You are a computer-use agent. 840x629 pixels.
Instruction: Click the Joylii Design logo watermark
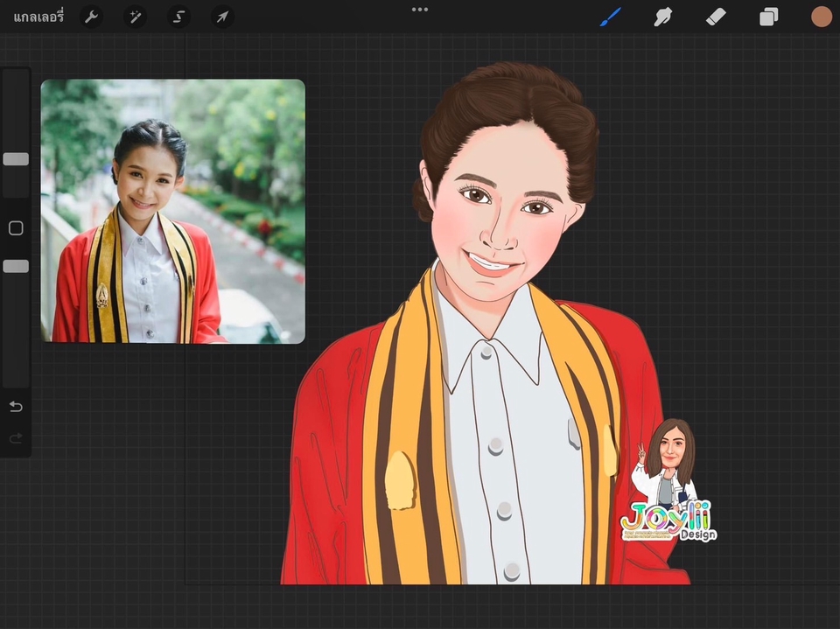coord(668,519)
